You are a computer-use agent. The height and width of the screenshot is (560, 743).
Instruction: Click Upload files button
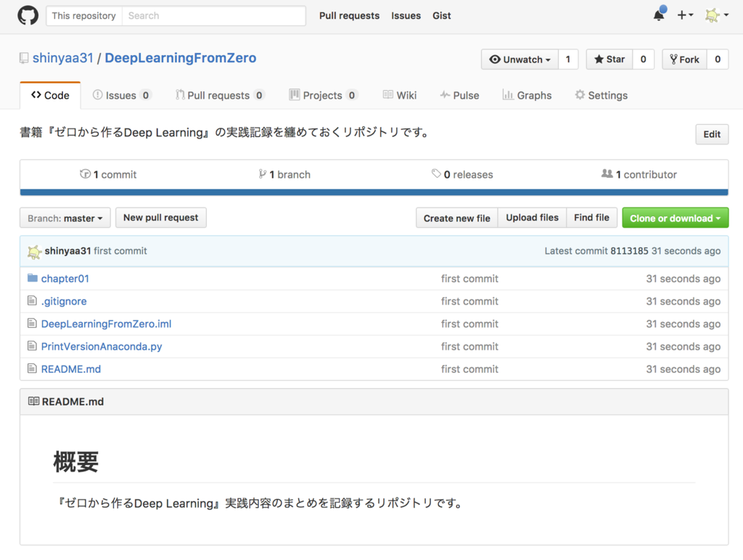532,218
